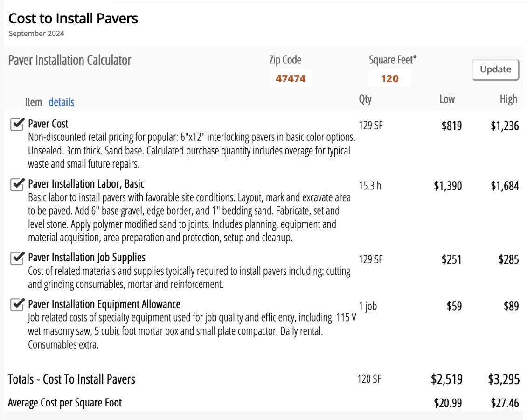The image size is (527, 420).
Task: Click the Low column header
Action: click(x=447, y=99)
